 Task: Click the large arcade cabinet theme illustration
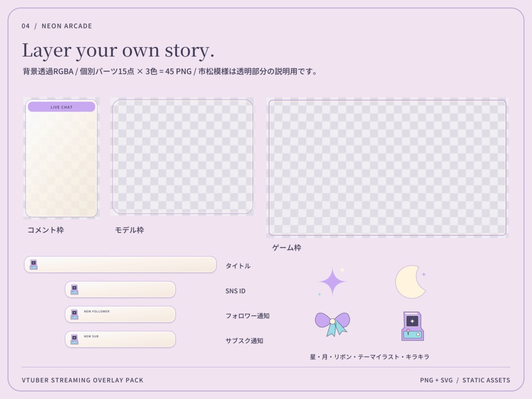(413, 326)
